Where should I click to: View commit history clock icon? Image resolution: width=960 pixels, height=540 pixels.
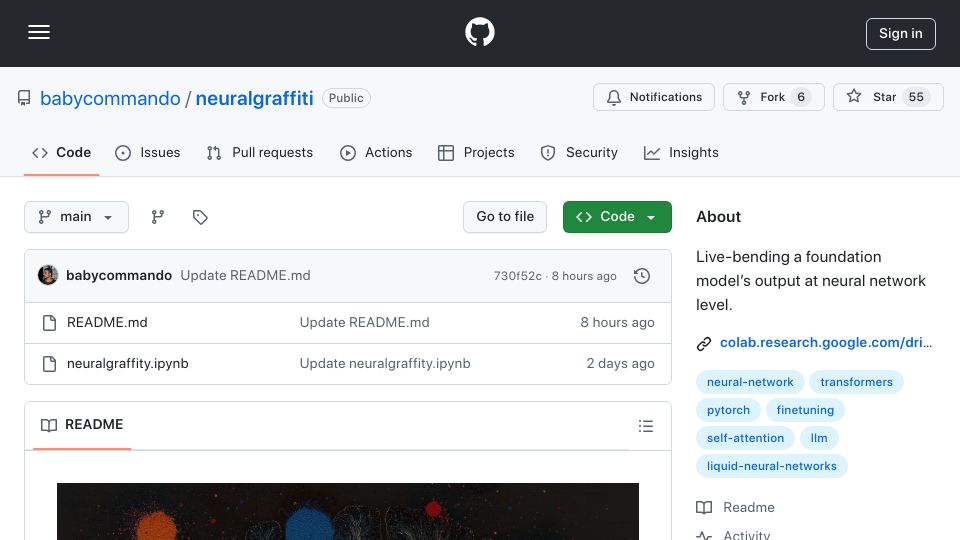[x=642, y=276]
